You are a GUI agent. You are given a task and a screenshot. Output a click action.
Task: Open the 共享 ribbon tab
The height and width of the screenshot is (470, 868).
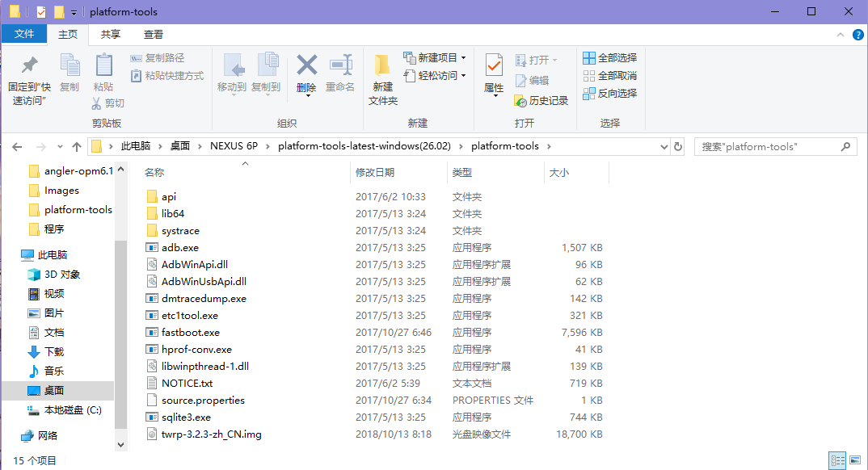(x=111, y=35)
